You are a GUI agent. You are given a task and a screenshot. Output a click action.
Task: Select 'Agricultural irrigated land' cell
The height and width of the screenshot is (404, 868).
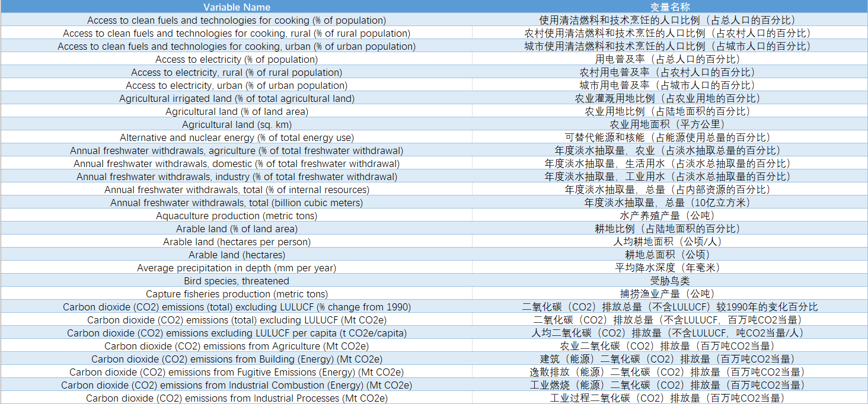[x=237, y=98]
